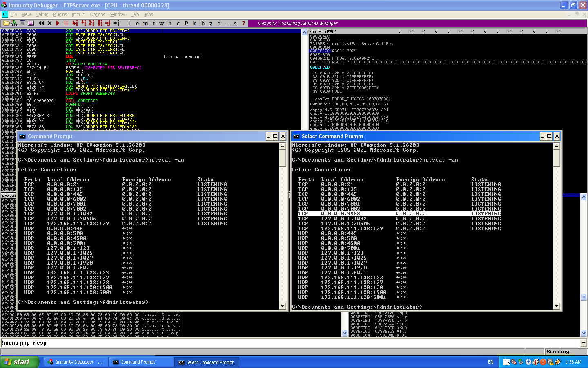Click the Trace over toolbar icon

point(100,23)
